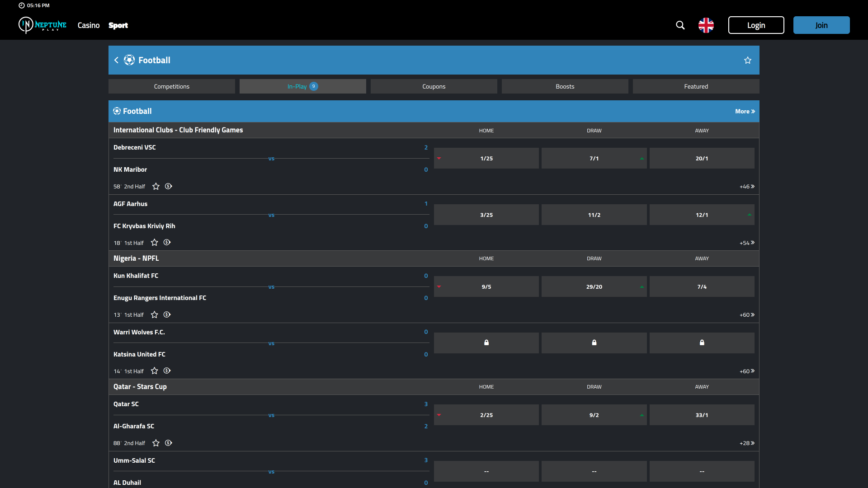Click locked home odds for Warri Wolves
Screen dimensions: 868x488
click(486, 343)
